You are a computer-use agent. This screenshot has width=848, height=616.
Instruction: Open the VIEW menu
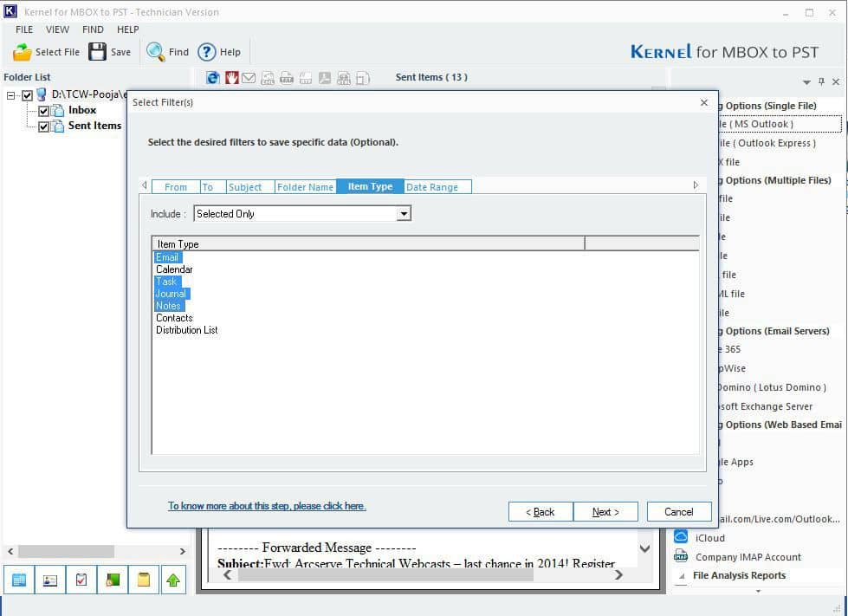point(57,29)
